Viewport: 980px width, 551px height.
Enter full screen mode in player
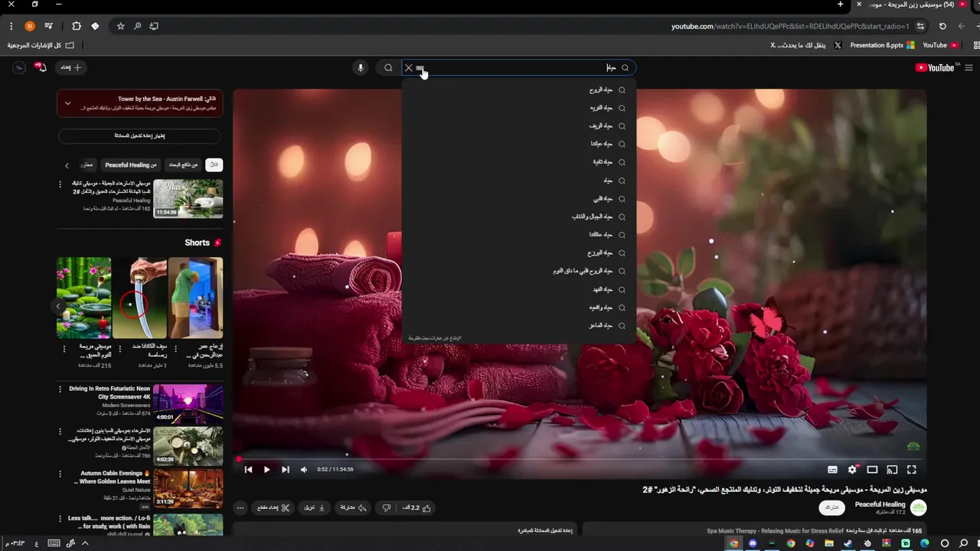click(912, 470)
